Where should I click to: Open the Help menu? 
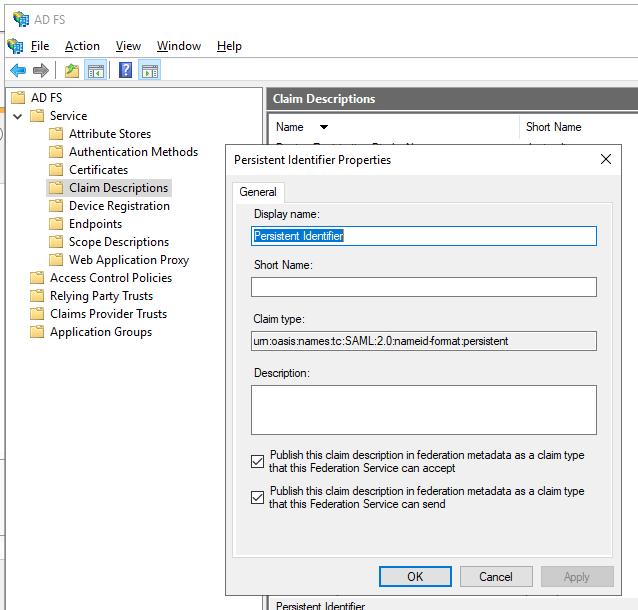pyautogui.click(x=229, y=46)
